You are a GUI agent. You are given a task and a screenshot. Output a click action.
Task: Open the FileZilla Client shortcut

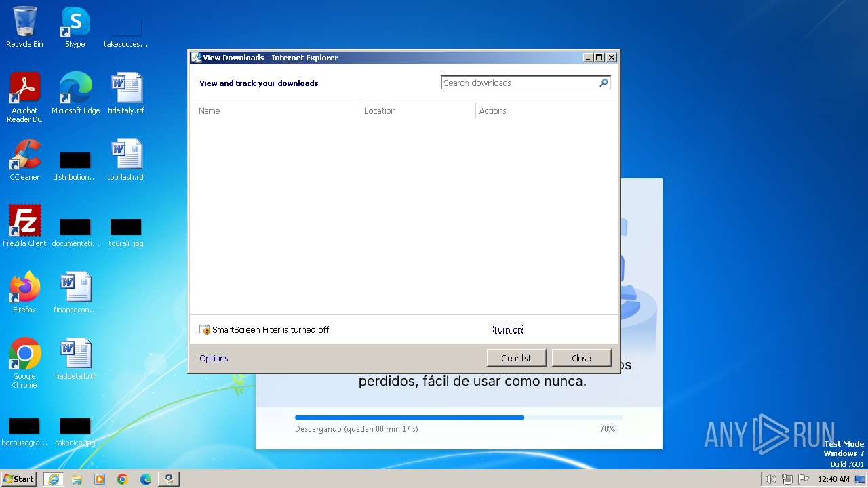click(x=24, y=226)
